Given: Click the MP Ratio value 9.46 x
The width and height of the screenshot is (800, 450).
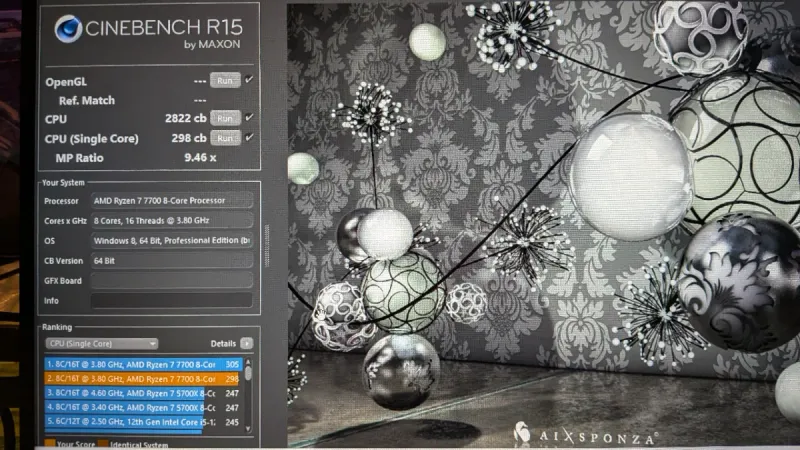Looking at the screenshot, I should (200, 158).
